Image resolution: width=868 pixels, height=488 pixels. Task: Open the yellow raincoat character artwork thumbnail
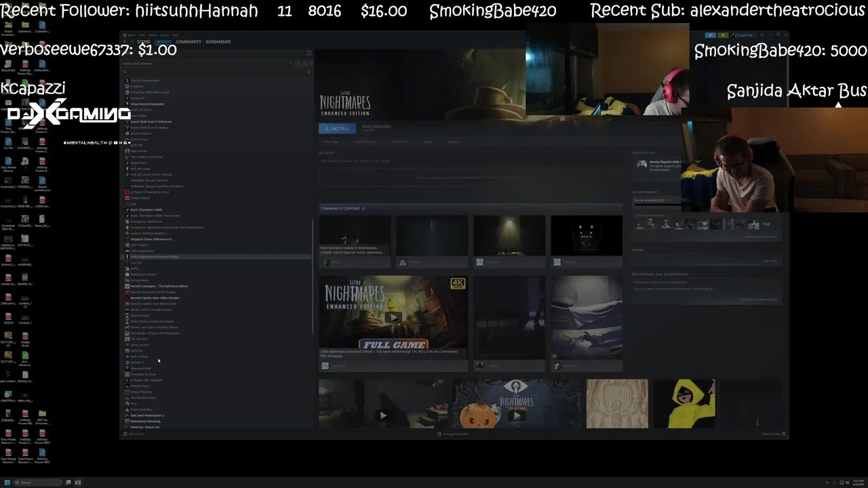[x=684, y=404]
